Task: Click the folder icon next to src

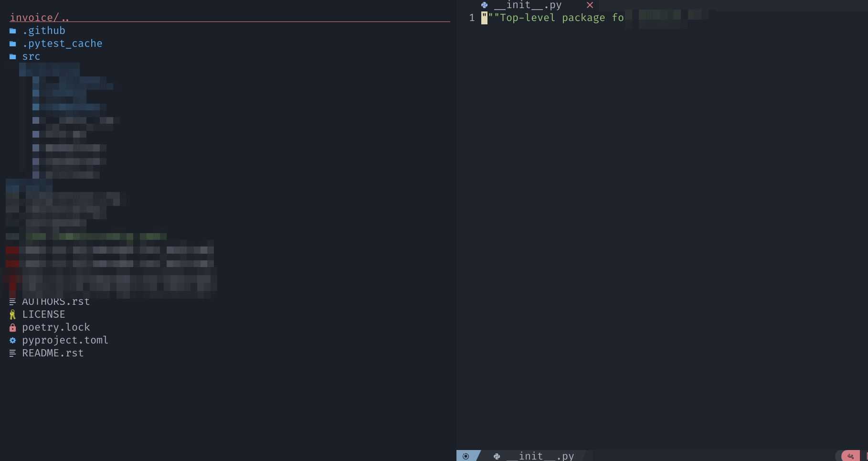Action: [x=12, y=56]
